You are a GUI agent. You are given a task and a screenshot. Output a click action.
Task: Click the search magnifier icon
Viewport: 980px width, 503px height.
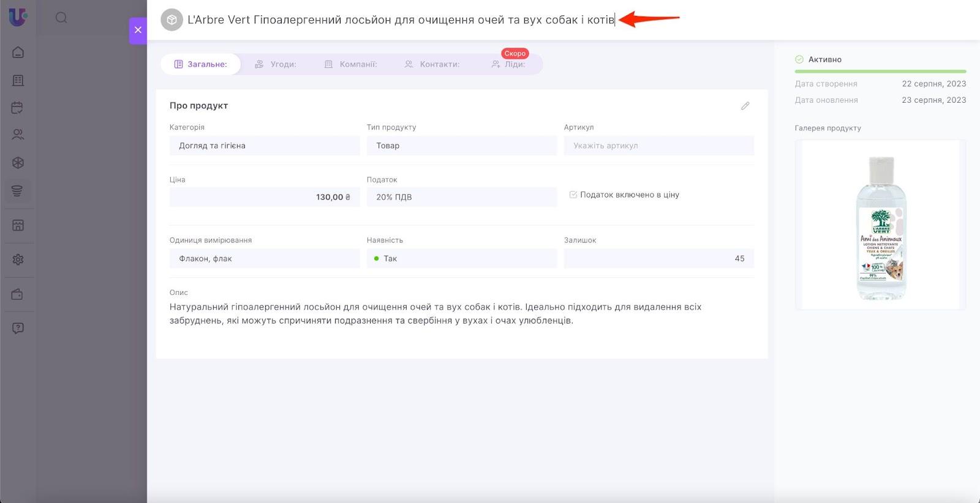[x=61, y=18]
